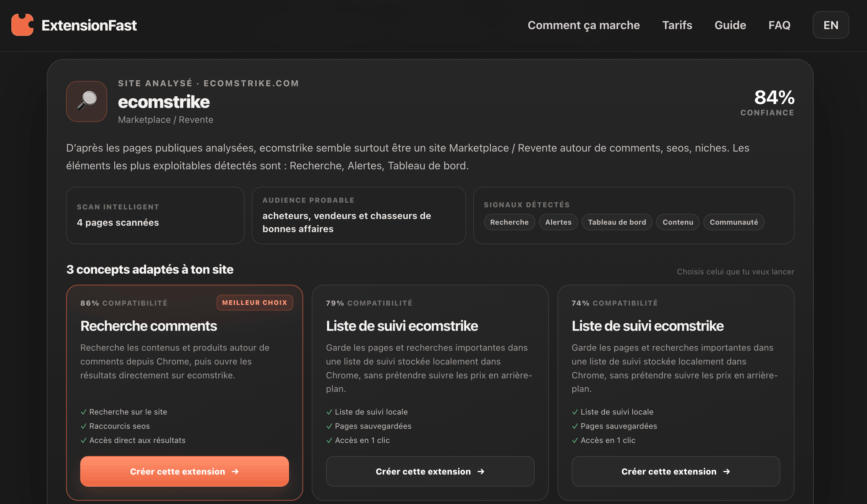This screenshot has width=867, height=504.
Task: Click the 79% compatibilité label
Action: click(x=369, y=303)
